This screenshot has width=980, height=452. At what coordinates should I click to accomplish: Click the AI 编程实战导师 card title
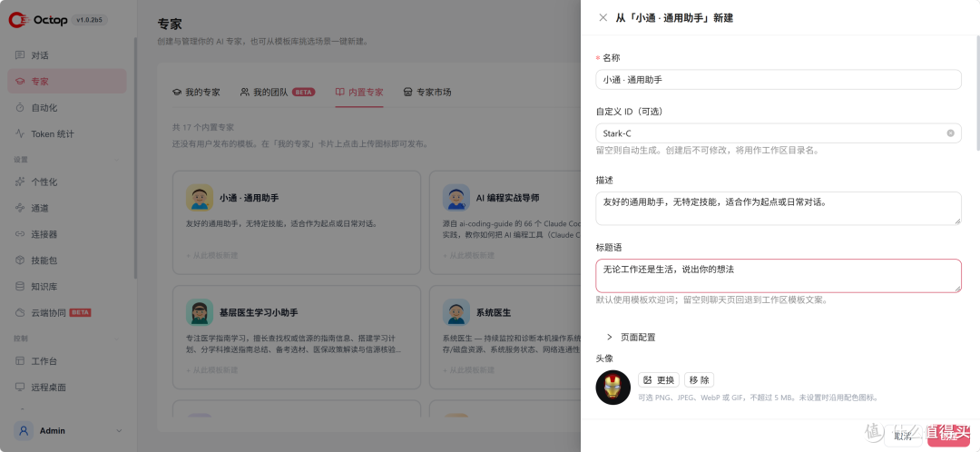[x=507, y=198]
